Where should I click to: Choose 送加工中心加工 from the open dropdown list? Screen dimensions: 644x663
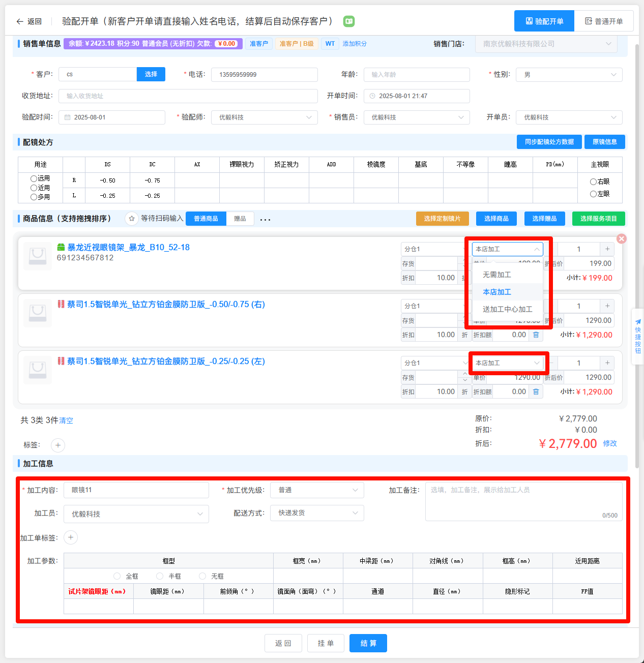click(x=507, y=309)
